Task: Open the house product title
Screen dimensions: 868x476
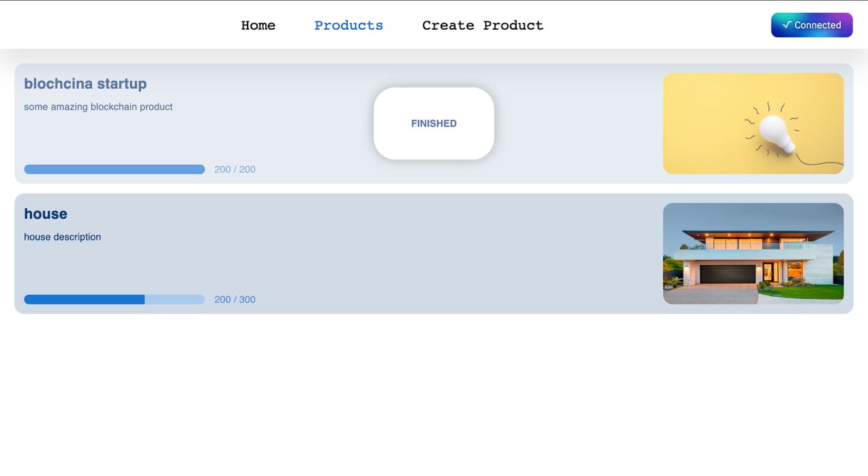Action: pos(45,214)
